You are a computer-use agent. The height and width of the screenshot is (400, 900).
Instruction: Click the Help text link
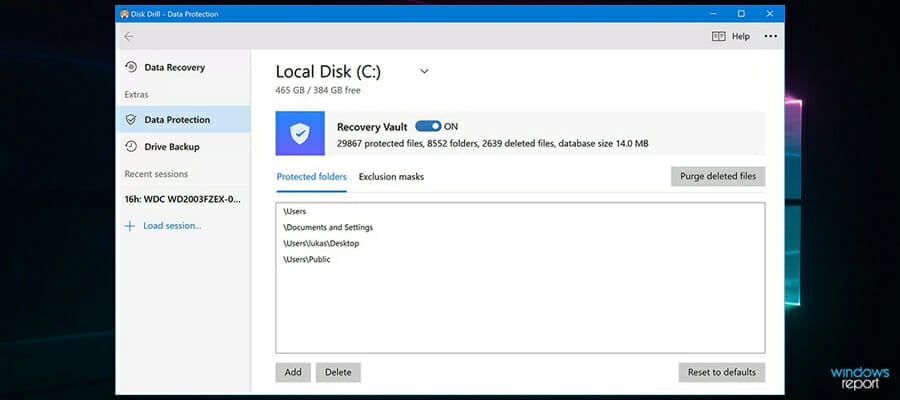pyautogui.click(x=740, y=36)
